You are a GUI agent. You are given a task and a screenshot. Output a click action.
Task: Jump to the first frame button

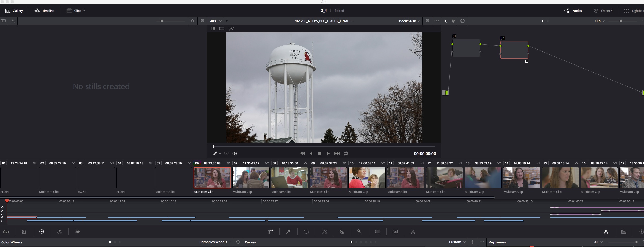(x=302, y=153)
